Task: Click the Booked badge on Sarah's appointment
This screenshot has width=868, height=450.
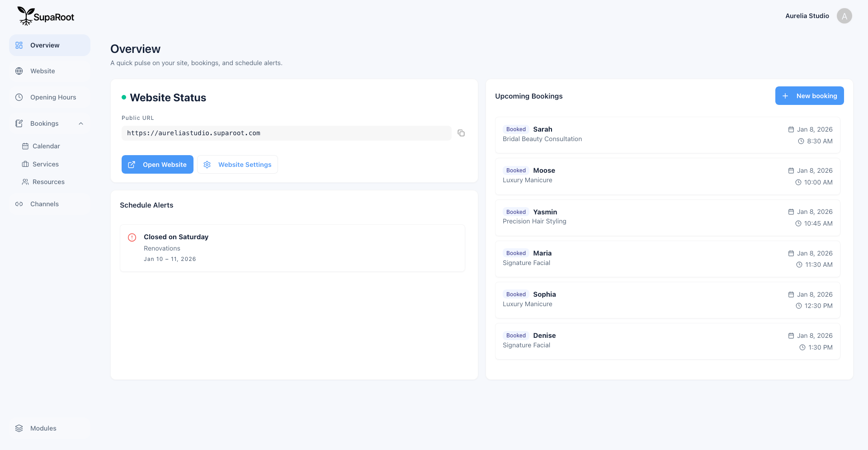Action: tap(515, 129)
